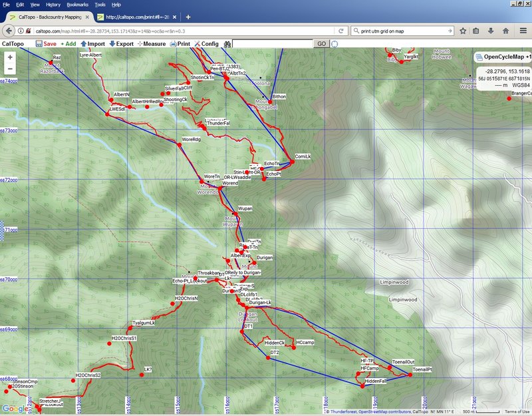Open the History menu

(53, 5)
